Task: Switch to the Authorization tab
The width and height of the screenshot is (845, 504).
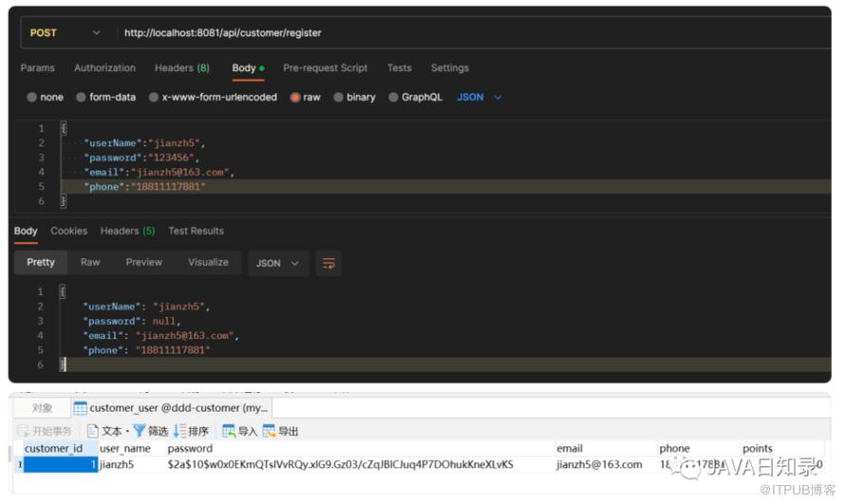Action: [105, 67]
